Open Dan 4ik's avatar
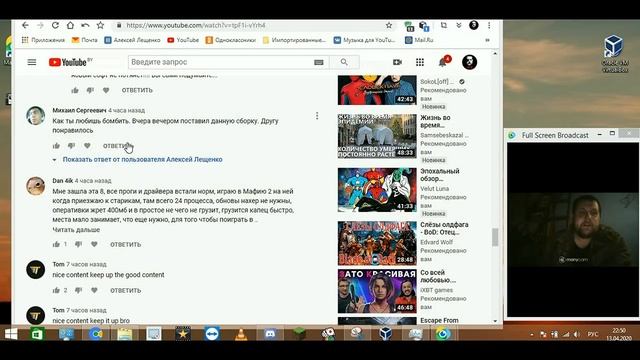Screen dimensions: 640x360 pyautogui.click(x=36, y=186)
